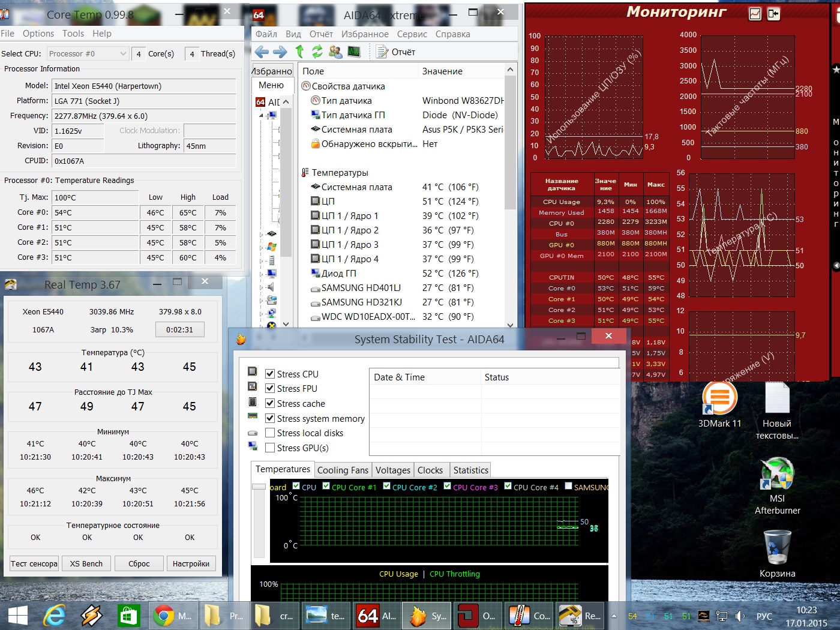Screen dimensions: 840x630
Task: Open the MSI Afterburner desktop shortcut
Action: (777, 486)
